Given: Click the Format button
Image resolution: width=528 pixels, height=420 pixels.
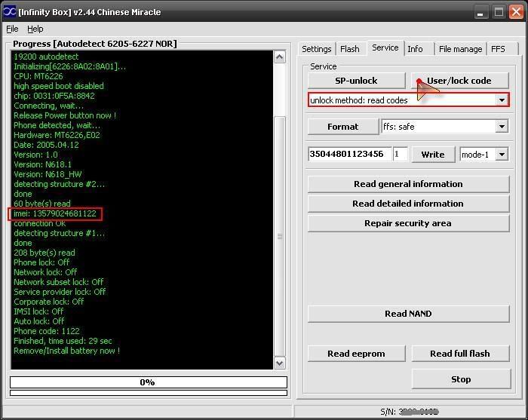Looking at the screenshot, I should 342,127.
